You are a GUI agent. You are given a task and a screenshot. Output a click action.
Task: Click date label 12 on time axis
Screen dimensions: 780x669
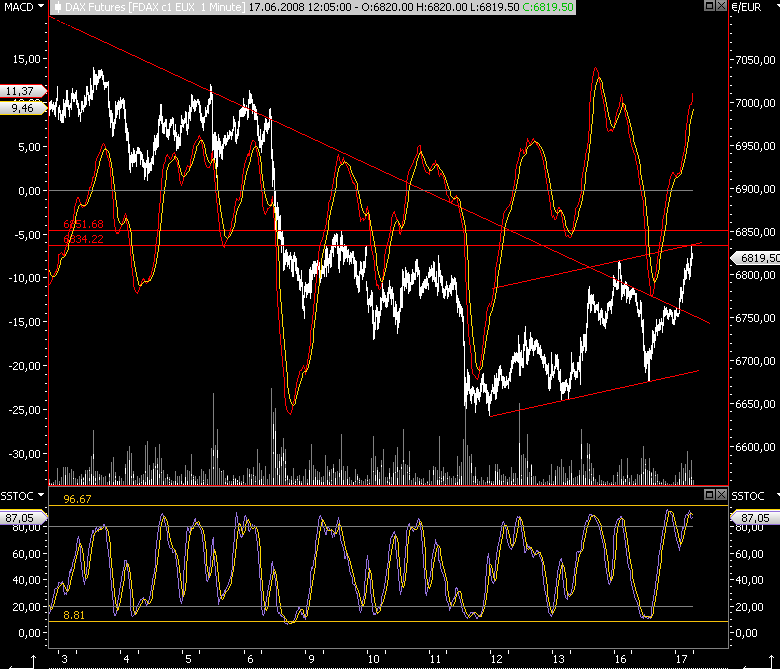click(497, 659)
